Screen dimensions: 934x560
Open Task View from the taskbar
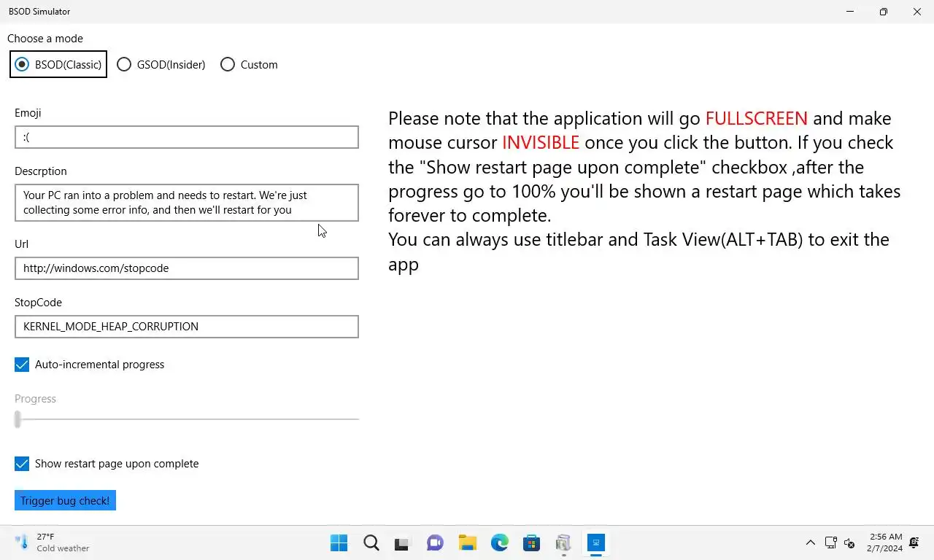pyautogui.click(x=404, y=543)
